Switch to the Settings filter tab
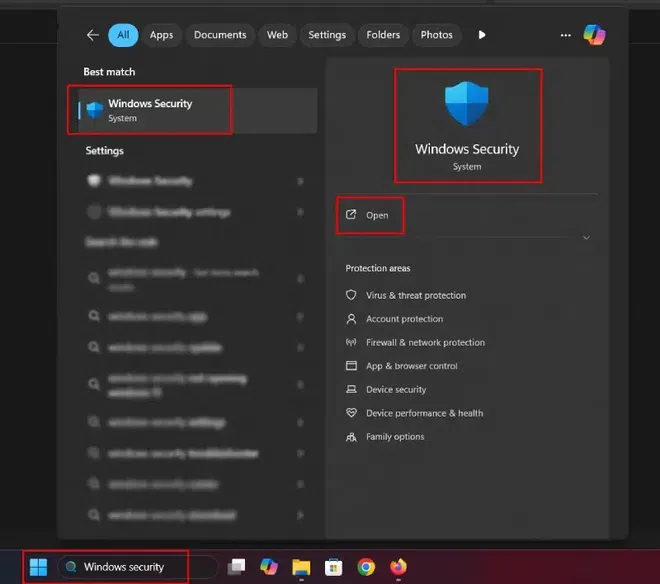Image resolution: width=660 pixels, height=584 pixels. (327, 35)
